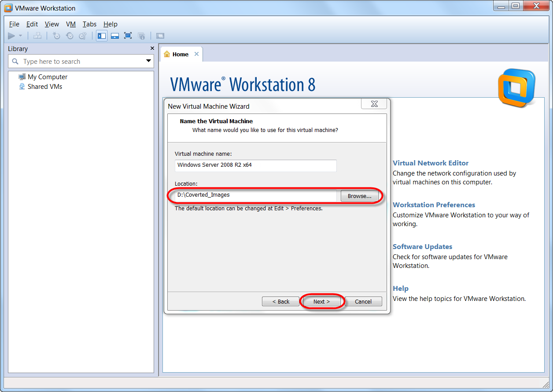Viewport: 553px width, 392px height.
Task: Click the Revert to Snapshot toolbar icon
Action: 70,36
